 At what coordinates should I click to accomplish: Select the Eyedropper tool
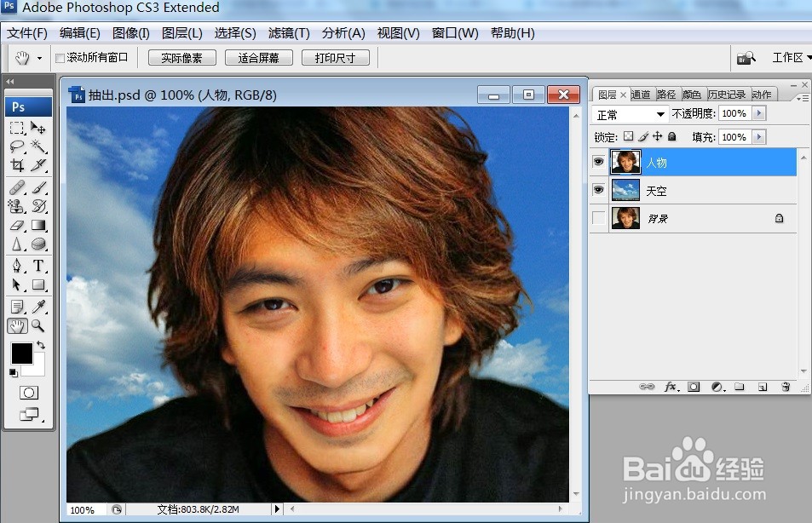[37, 307]
